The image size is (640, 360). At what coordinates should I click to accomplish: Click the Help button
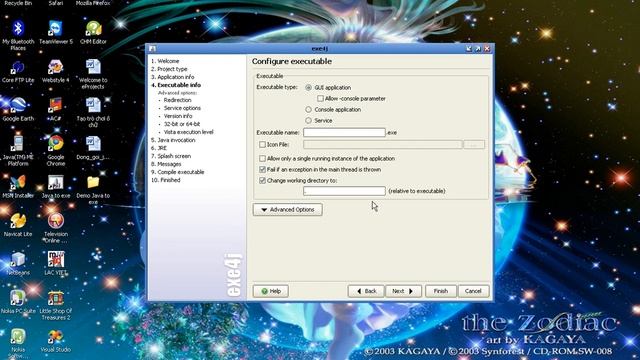click(271, 291)
